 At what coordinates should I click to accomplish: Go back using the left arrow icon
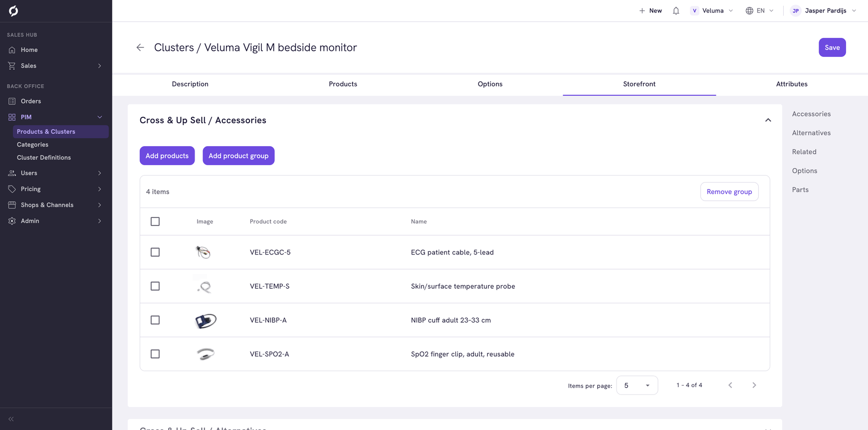[140, 47]
